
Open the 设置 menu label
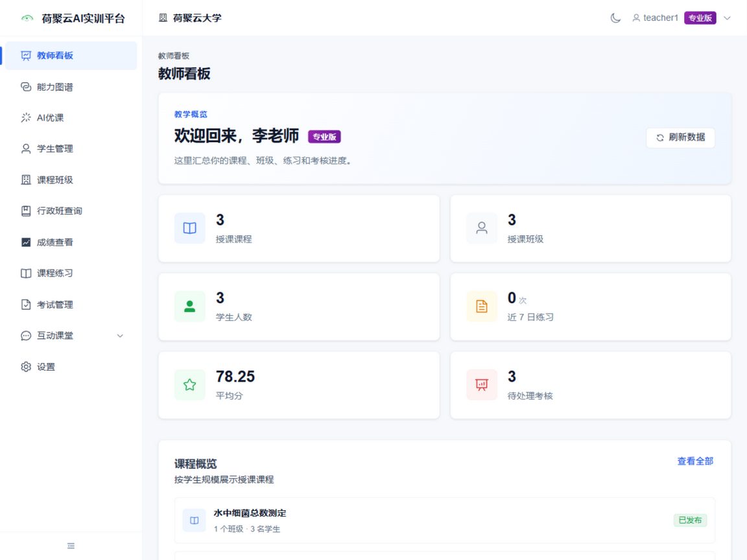[x=46, y=367]
